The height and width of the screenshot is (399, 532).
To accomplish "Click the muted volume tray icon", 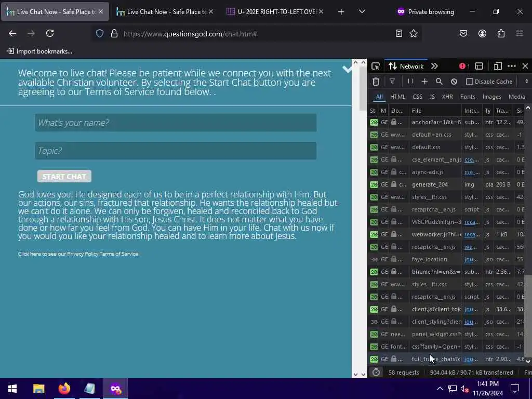I will click(x=465, y=389).
